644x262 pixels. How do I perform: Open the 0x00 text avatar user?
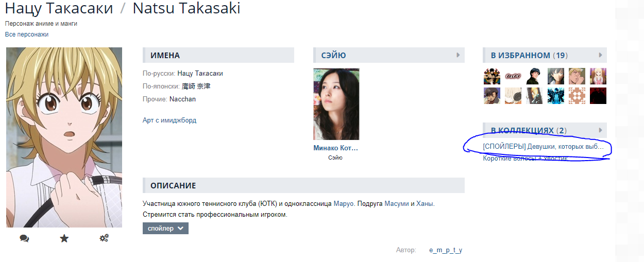point(513,76)
